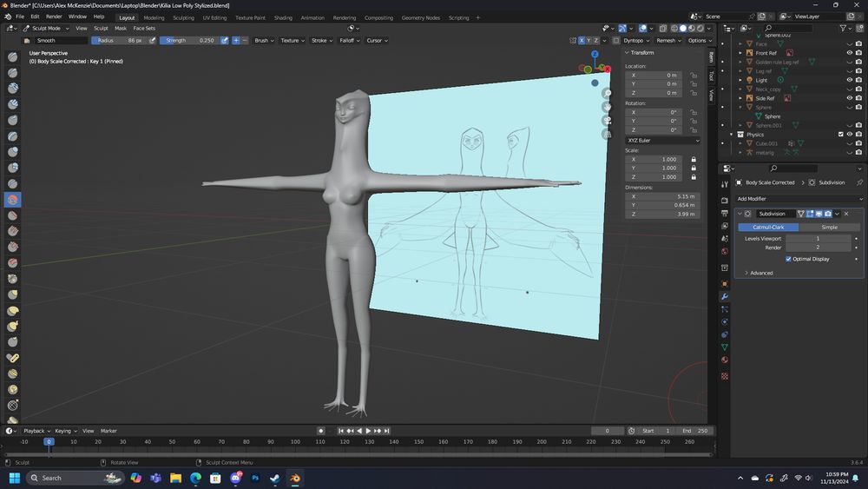Viewport: 868px width, 489px height.
Task: Click the zoom view magnifier gizmo
Action: point(608,93)
